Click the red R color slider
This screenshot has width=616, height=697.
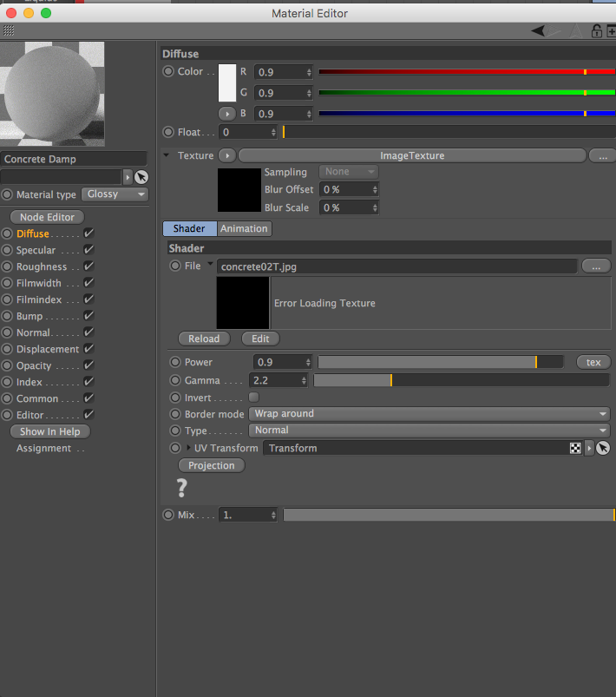pos(467,71)
